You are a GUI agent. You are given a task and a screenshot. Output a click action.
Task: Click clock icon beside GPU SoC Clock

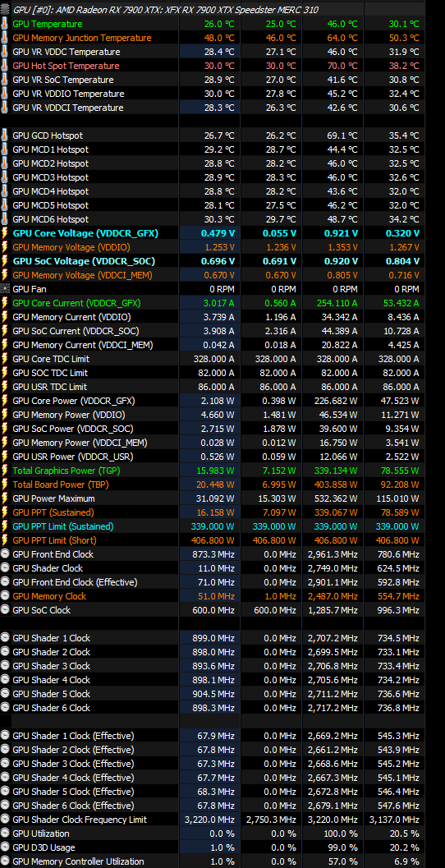pos(6,609)
